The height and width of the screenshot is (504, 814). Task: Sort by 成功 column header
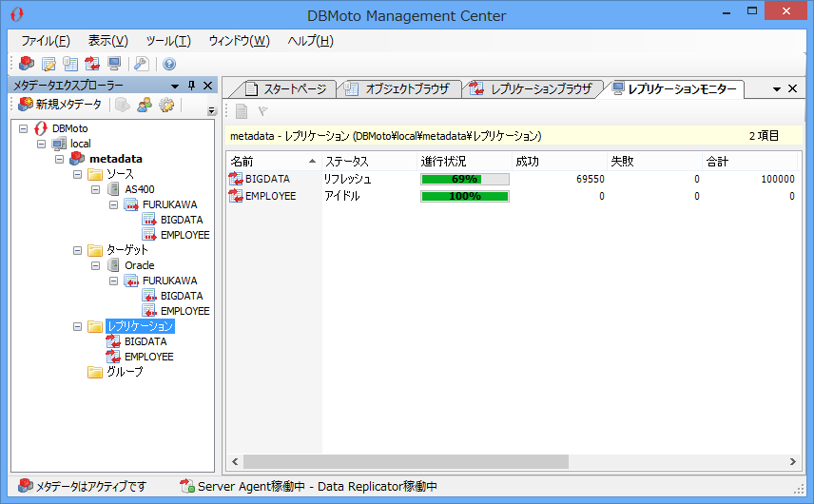[x=559, y=162]
